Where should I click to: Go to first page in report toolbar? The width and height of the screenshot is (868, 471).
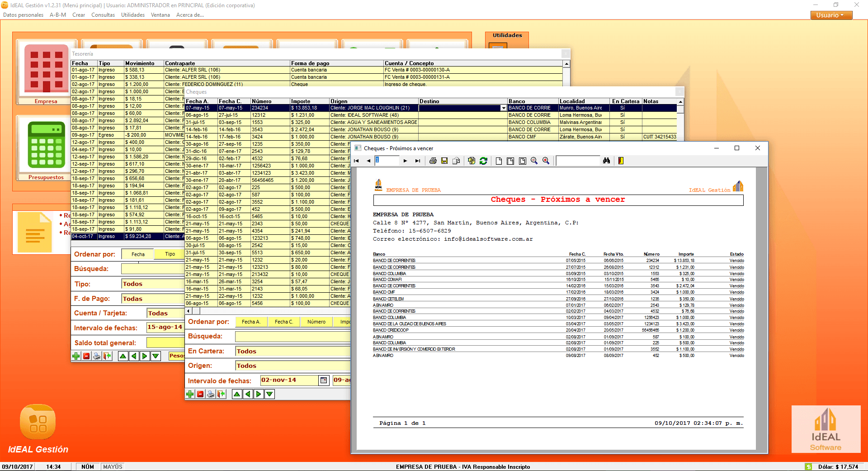coord(356,161)
